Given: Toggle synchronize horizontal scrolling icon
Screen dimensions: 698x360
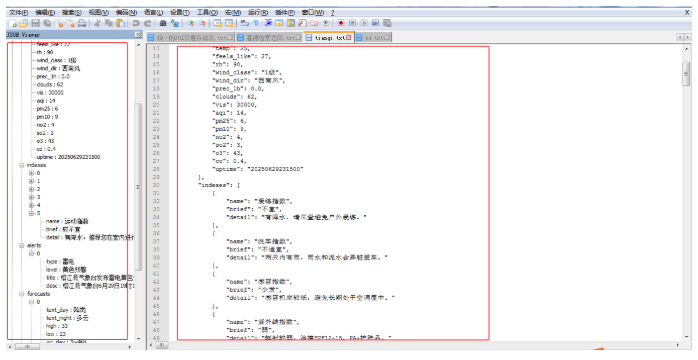Looking at the screenshot, I should click(x=229, y=23).
